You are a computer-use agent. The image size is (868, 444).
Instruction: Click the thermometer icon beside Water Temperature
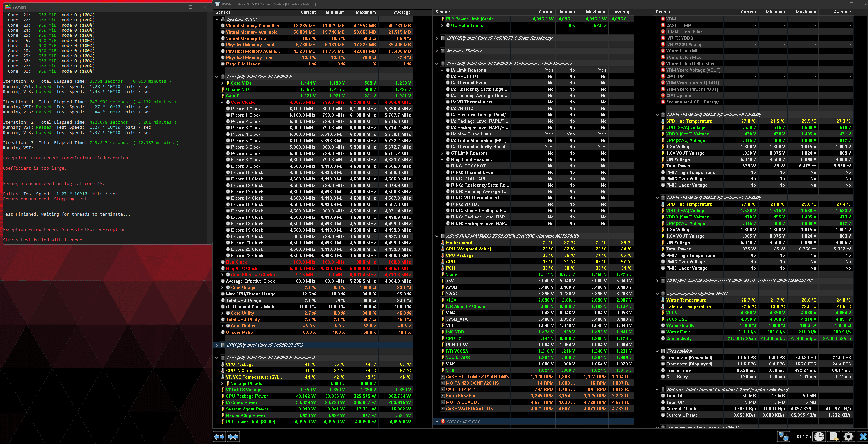point(663,300)
